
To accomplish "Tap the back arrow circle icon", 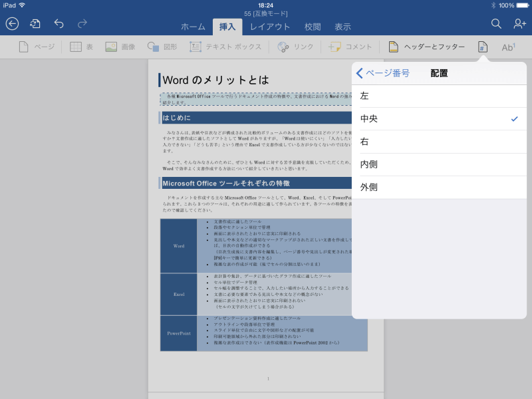I will [x=12, y=24].
